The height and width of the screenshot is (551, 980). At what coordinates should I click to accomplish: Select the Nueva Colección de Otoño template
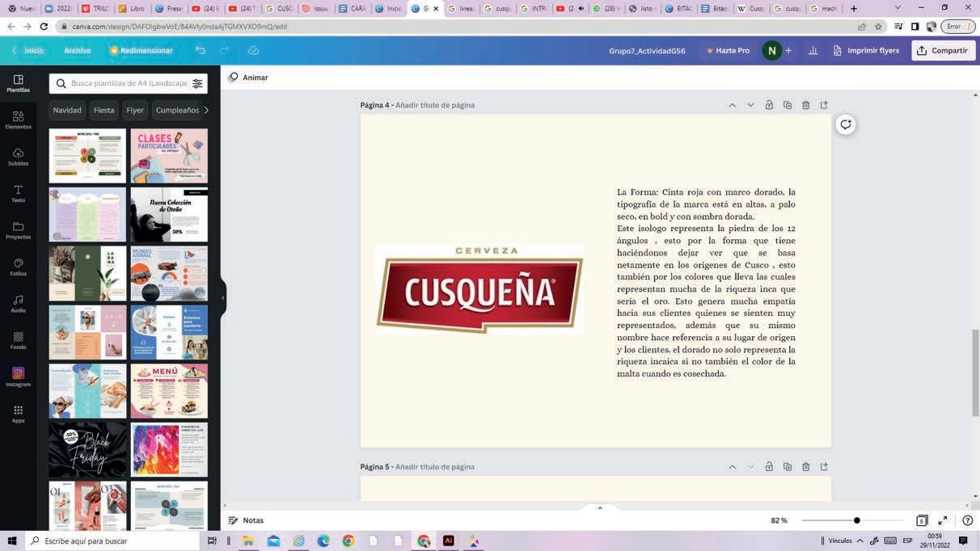click(169, 215)
